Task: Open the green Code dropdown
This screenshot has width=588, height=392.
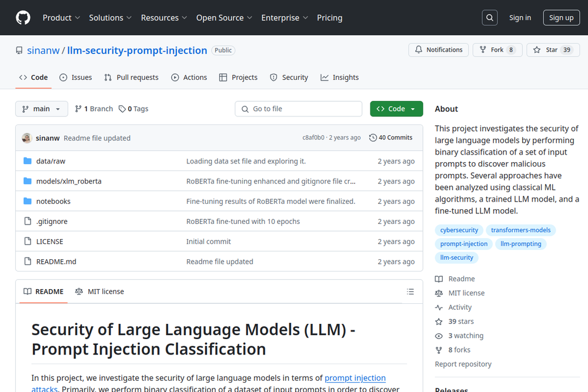Action: pos(396,109)
